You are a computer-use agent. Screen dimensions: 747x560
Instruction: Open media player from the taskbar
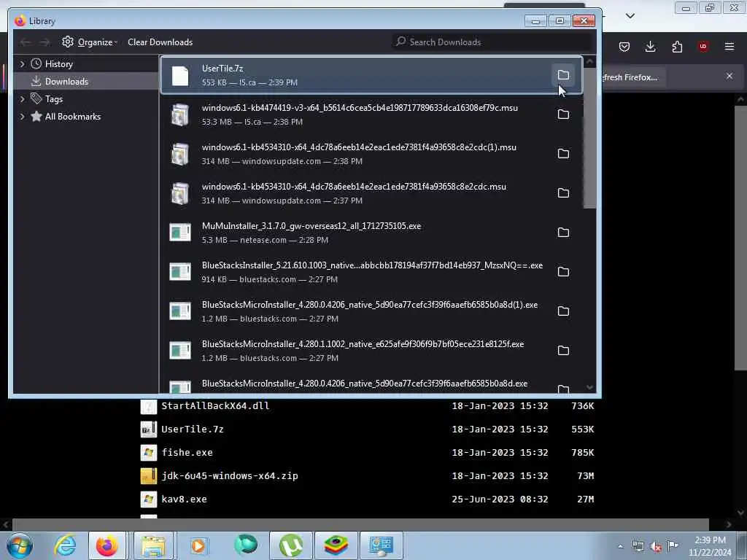198,545
